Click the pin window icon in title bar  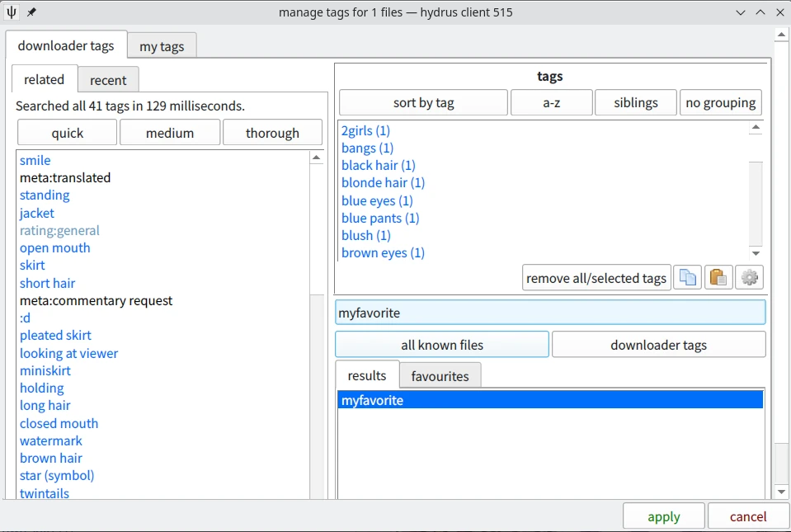tap(31, 12)
